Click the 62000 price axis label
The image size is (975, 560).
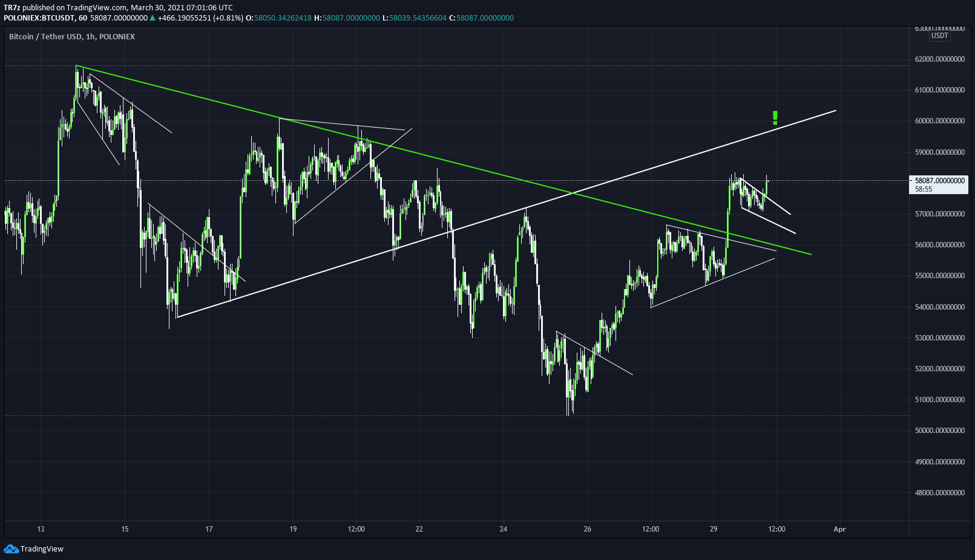940,59
